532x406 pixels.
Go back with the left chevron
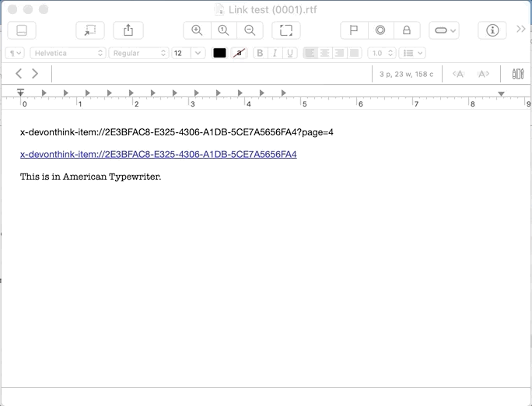pyautogui.click(x=19, y=74)
